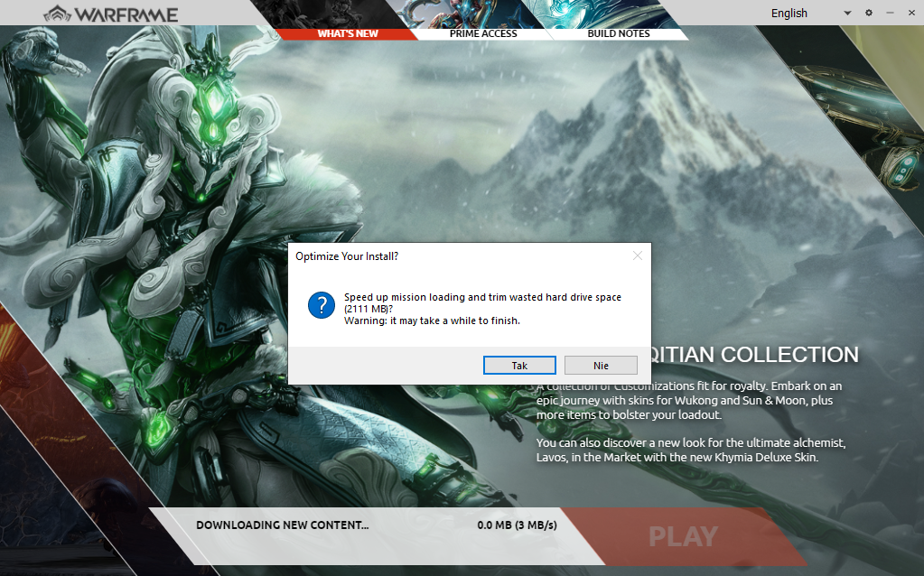Minimize the Warframe launcher window
The width and height of the screenshot is (924, 576).
(890, 13)
